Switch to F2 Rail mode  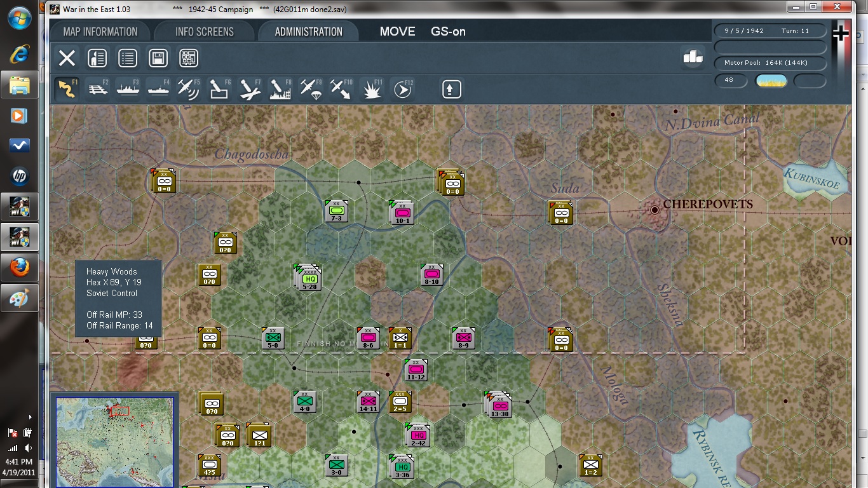(97, 89)
